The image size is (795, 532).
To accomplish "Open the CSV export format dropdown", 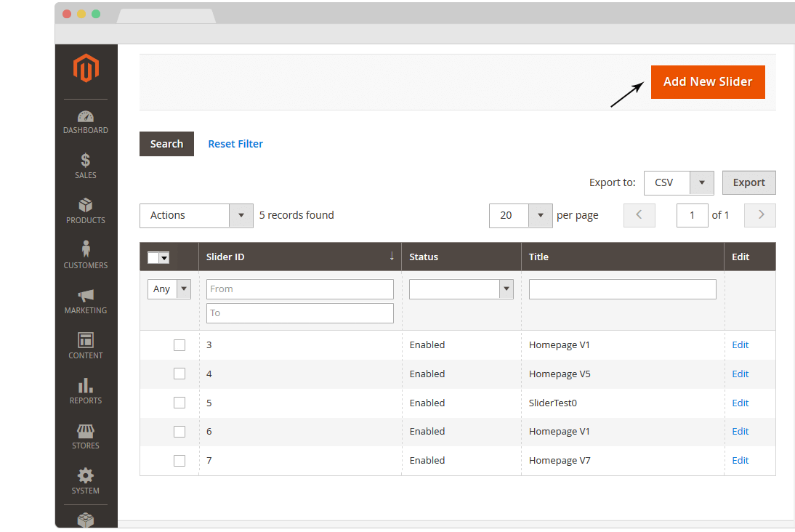I will [x=679, y=183].
